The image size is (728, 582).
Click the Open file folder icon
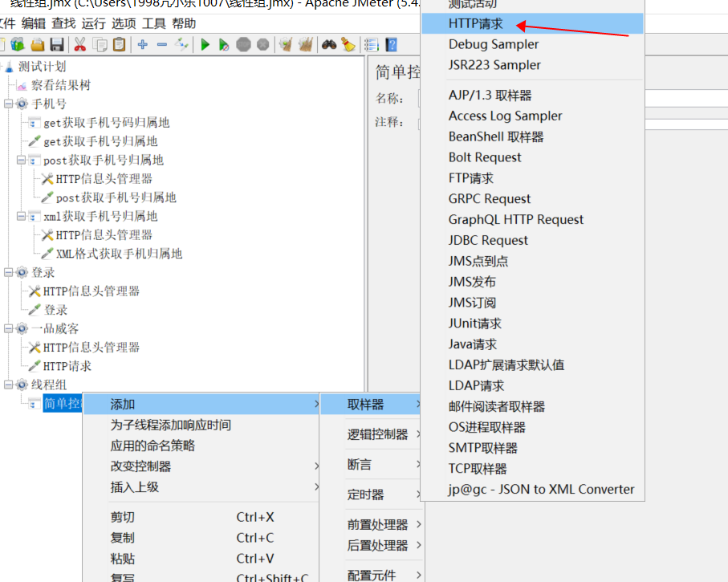pos(38,45)
